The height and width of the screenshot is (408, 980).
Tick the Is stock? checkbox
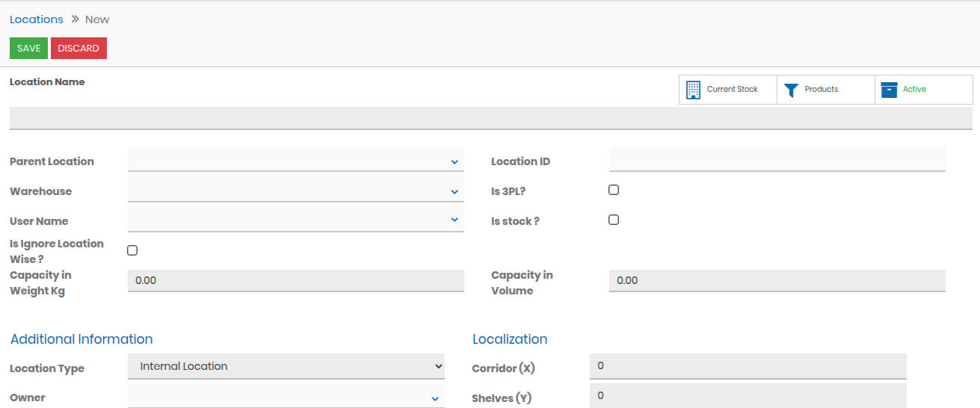pos(614,220)
